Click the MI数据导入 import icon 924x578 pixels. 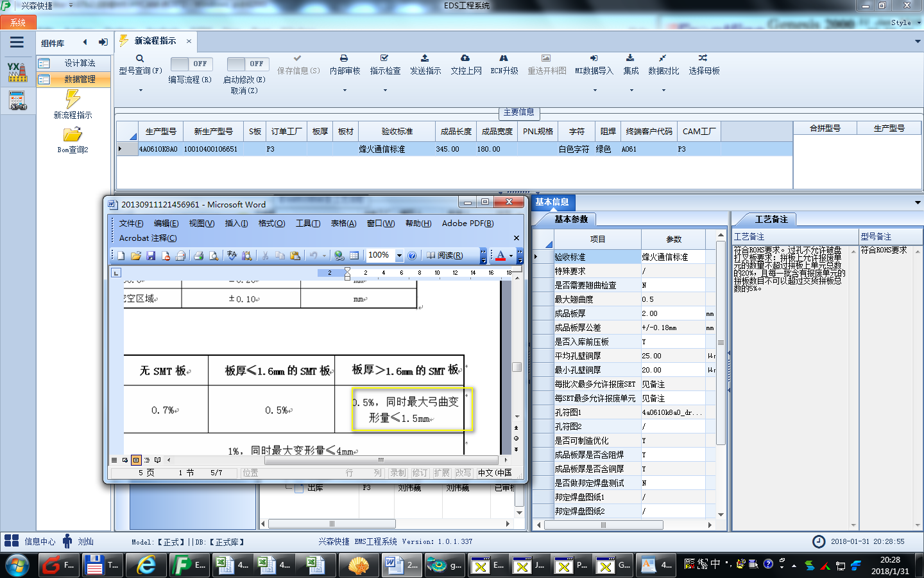click(x=594, y=58)
